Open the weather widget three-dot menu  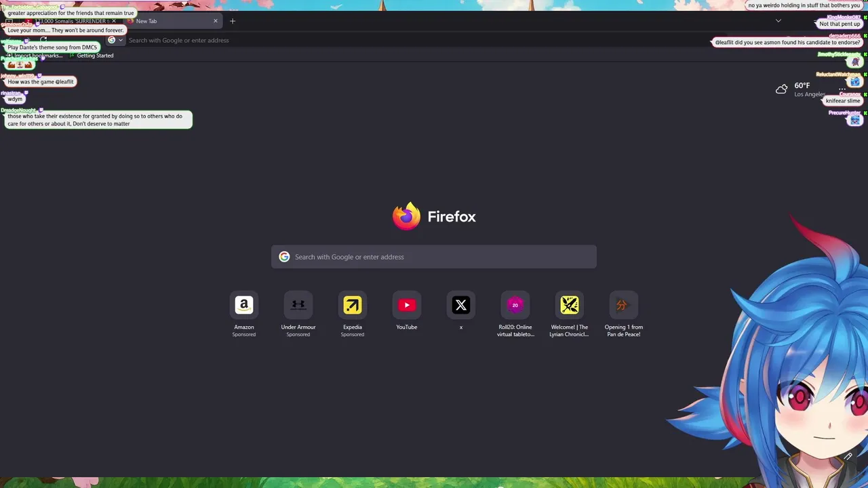click(x=842, y=89)
